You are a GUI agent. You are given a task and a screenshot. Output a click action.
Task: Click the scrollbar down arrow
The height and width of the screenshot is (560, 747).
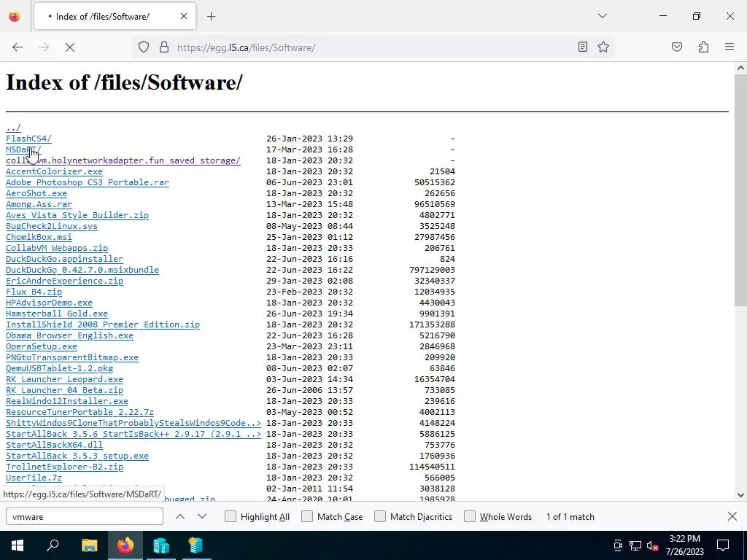click(x=740, y=495)
